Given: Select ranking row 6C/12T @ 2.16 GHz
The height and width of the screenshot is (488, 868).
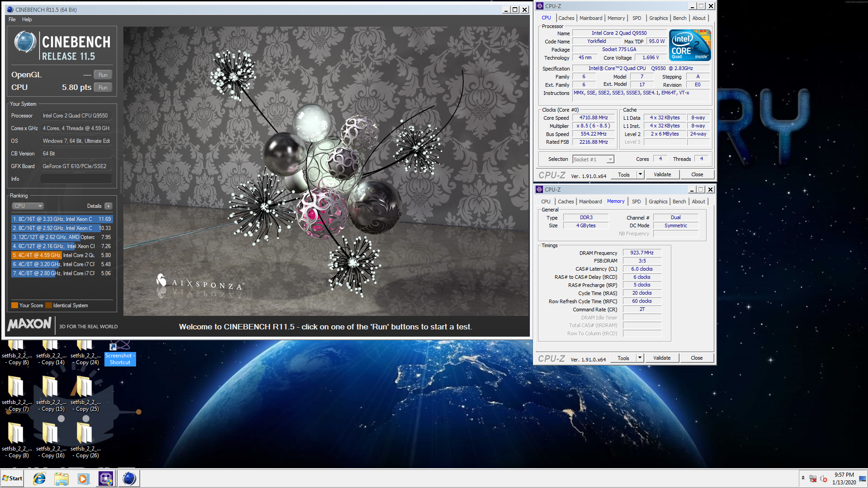Looking at the screenshot, I should 62,246.
